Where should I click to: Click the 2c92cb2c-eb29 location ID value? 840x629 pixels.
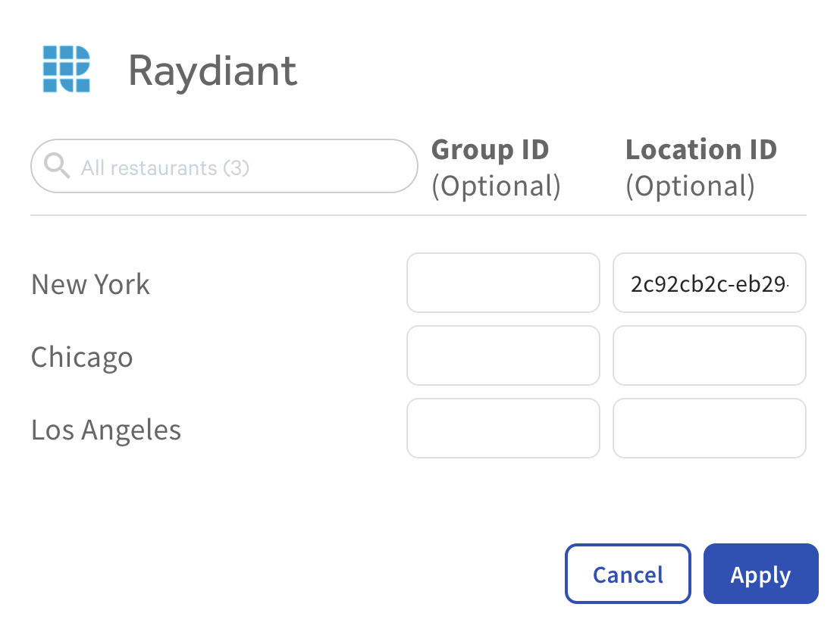[710, 284]
